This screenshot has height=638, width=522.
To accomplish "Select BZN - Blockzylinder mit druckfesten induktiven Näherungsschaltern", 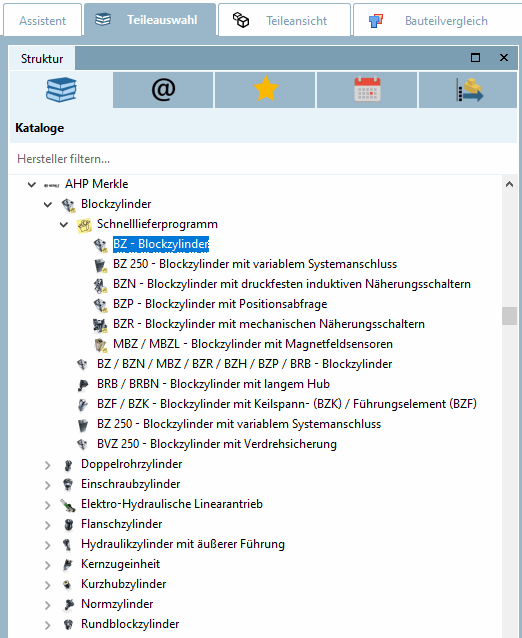I will [x=292, y=284].
